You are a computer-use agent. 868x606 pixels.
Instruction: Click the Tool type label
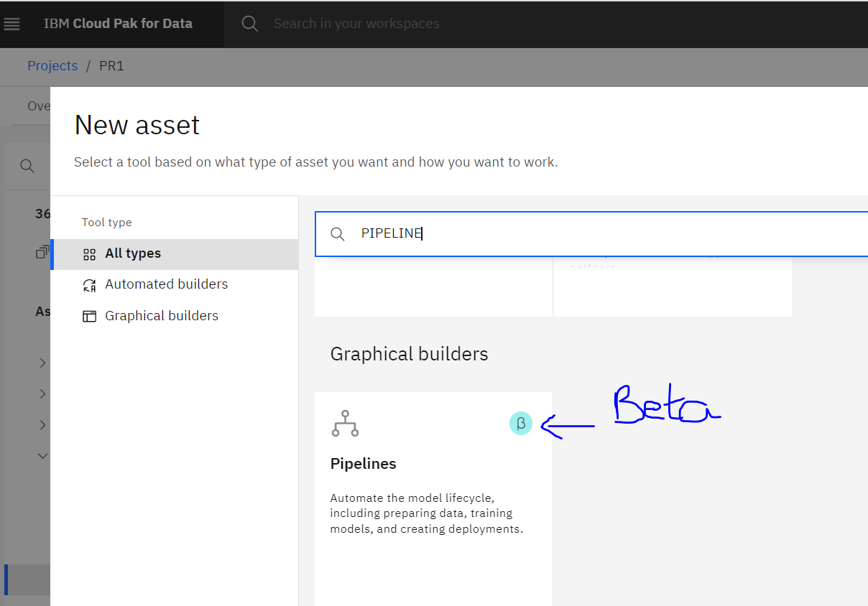click(x=107, y=223)
